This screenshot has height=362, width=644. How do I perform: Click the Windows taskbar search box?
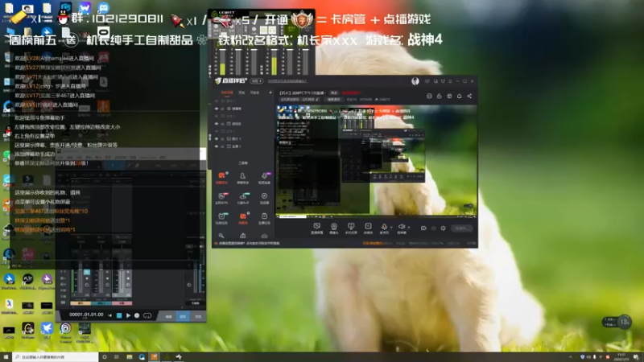(56, 357)
